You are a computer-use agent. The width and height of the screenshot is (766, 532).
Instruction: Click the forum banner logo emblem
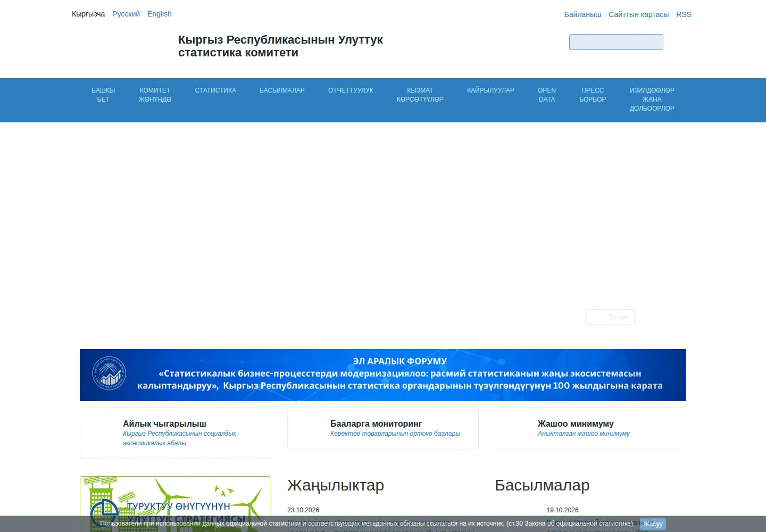tap(109, 373)
